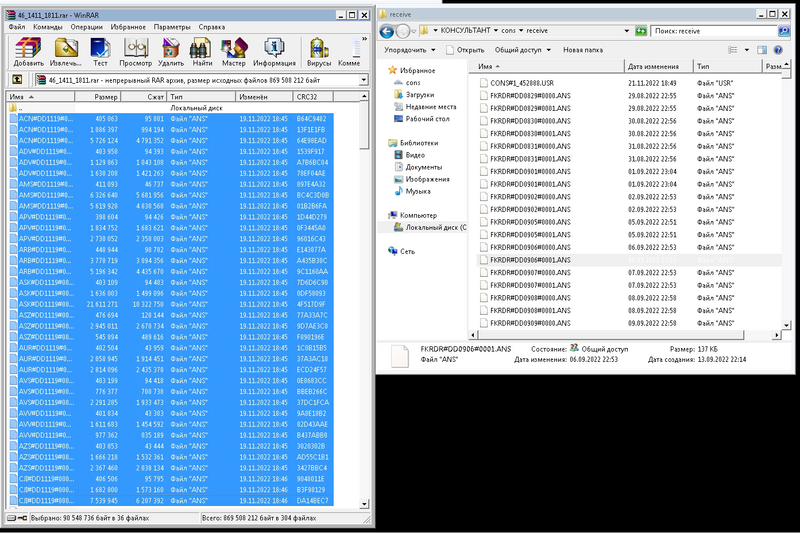The image size is (800, 533).
Task: Open the Изображения library
Action: tap(427, 180)
